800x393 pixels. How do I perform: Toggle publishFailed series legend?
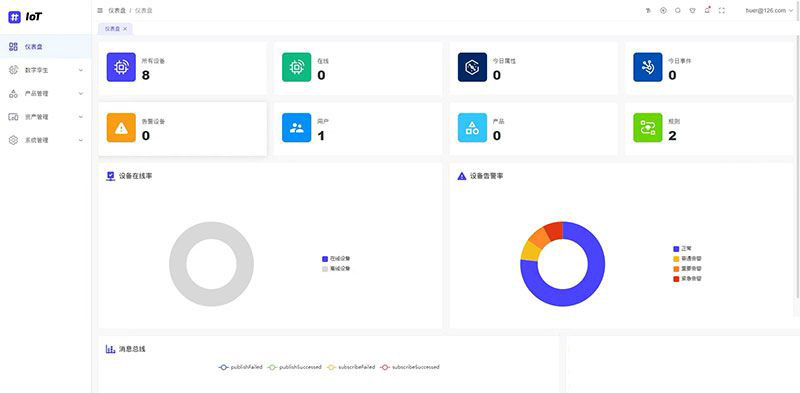[240, 367]
